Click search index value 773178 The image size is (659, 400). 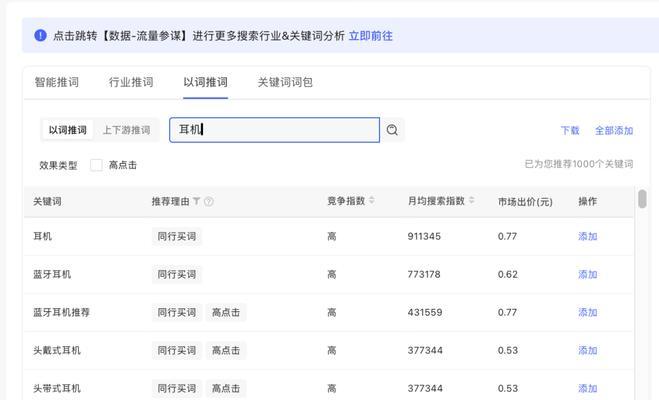click(424, 275)
